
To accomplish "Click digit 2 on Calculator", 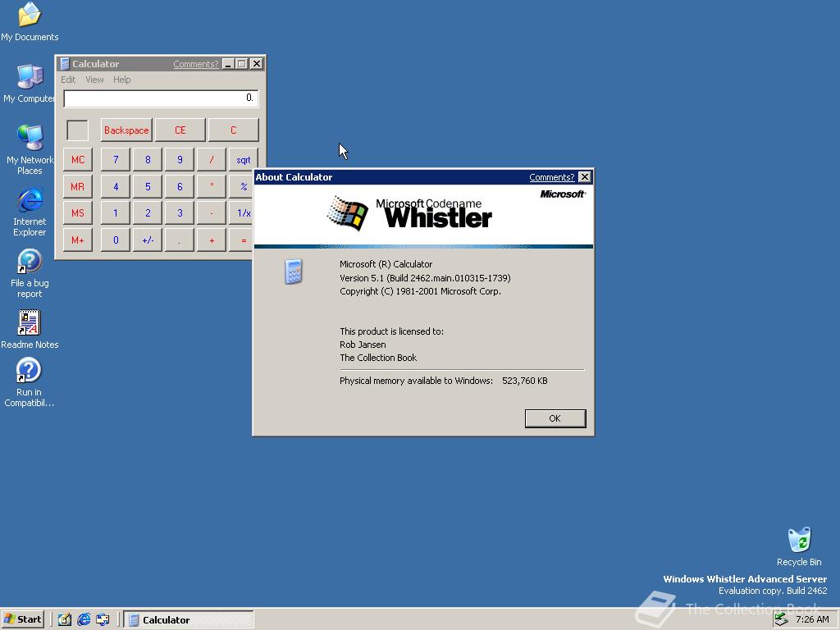I will tap(148, 212).
